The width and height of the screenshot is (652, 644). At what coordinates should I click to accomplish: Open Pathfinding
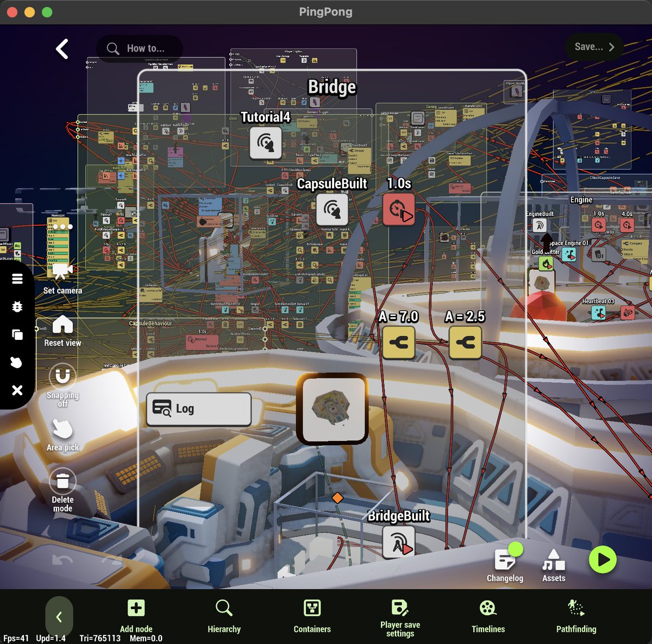click(x=576, y=616)
